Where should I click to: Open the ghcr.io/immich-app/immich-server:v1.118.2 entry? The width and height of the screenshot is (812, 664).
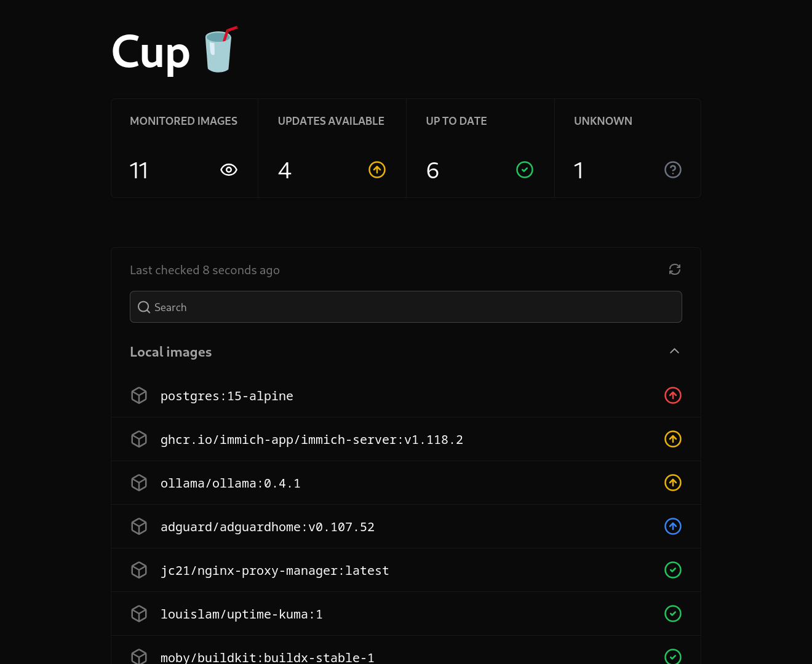311,440
